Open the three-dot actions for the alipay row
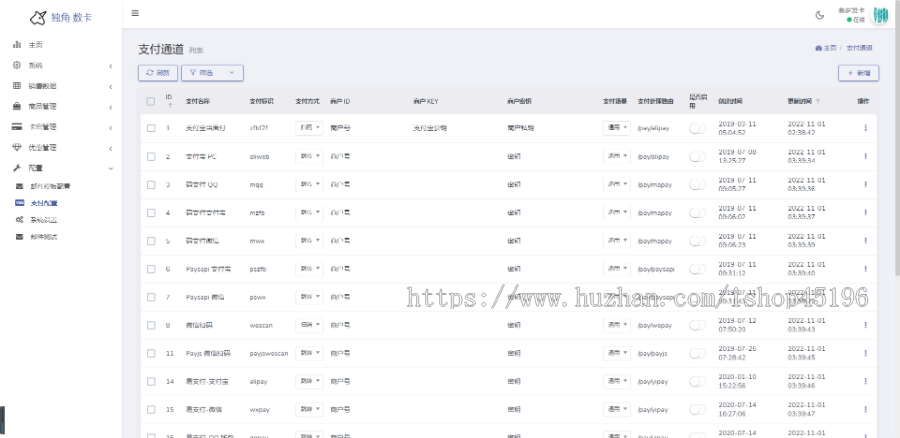The width and height of the screenshot is (900, 438). [x=865, y=381]
